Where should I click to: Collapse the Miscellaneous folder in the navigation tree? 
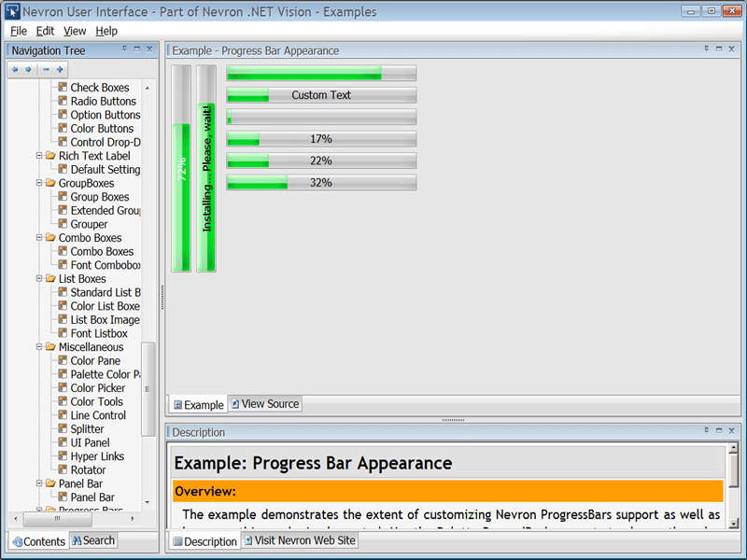tap(41, 346)
